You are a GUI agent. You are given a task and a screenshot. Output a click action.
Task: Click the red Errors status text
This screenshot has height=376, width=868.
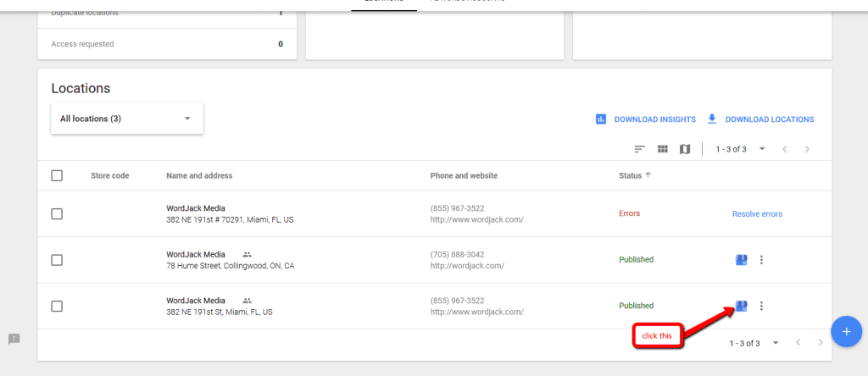630,213
